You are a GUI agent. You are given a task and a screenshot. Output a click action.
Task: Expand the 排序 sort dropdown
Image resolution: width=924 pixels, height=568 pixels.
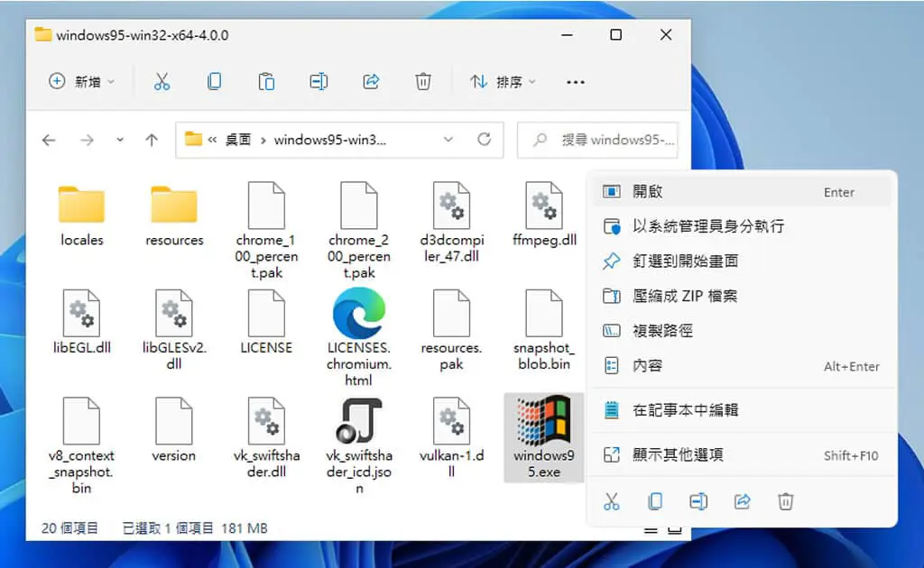pos(503,81)
